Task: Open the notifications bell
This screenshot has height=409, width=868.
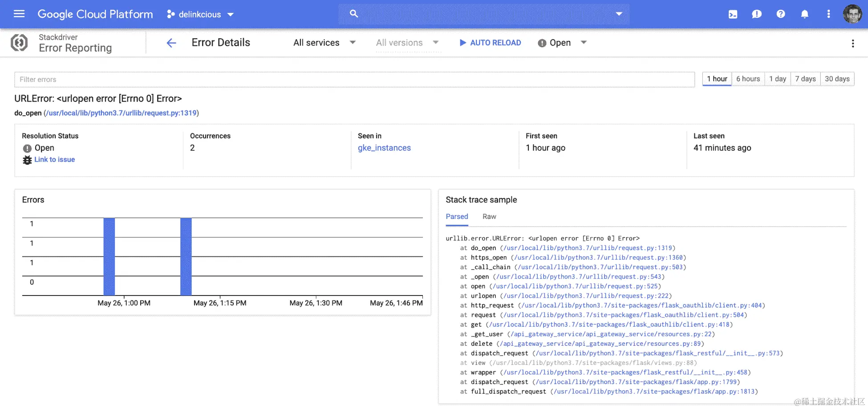Action: pyautogui.click(x=805, y=14)
